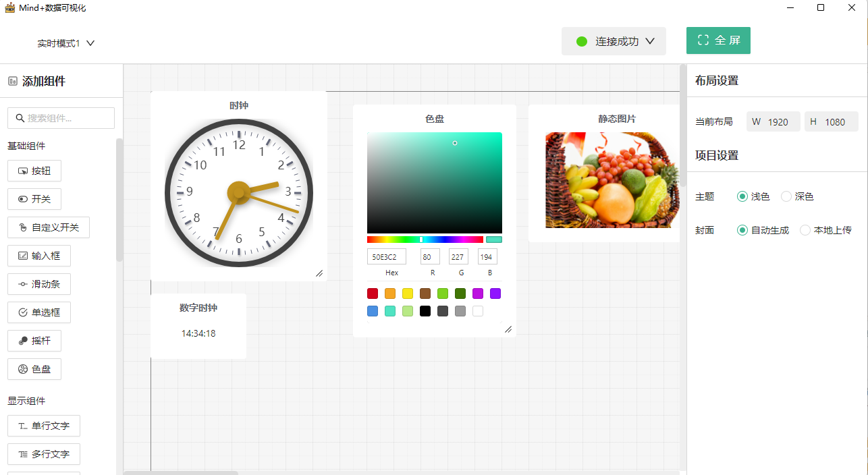Pick the brown preset swatch
868x475 pixels.
(x=425, y=294)
